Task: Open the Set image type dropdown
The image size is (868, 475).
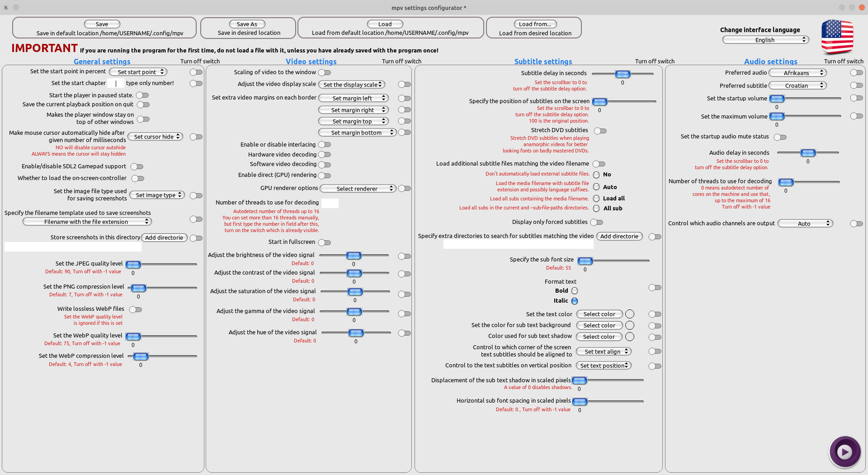Action: (x=157, y=195)
